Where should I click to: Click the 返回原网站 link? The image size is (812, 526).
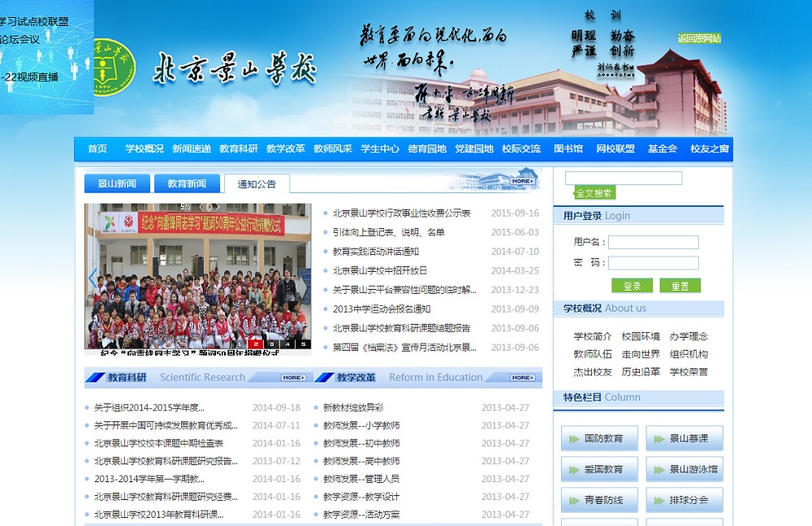700,38
